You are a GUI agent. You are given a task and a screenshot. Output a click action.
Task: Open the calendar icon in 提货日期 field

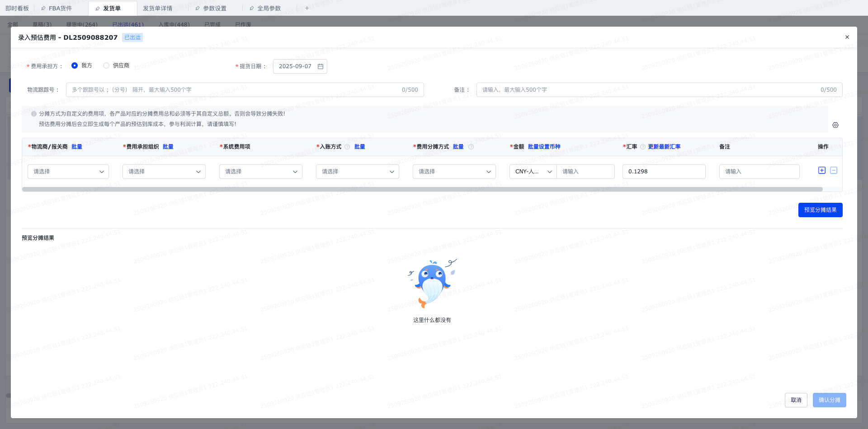click(x=321, y=66)
